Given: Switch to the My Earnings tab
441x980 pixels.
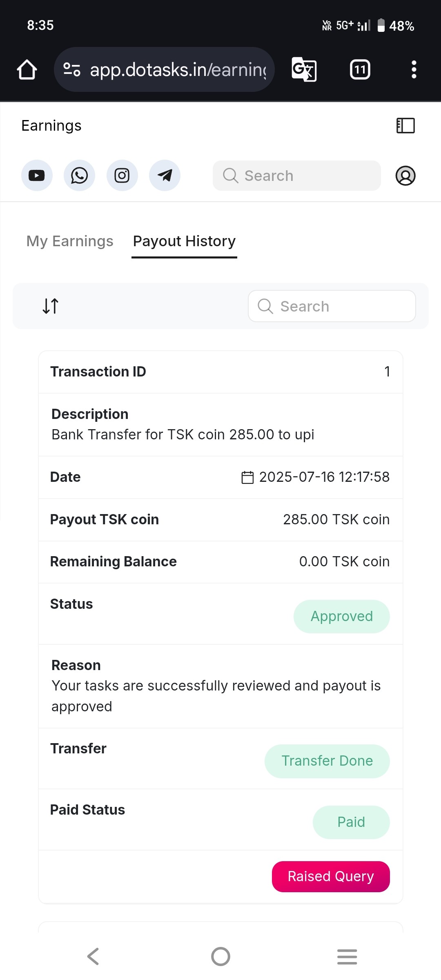Looking at the screenshot, I should pos(70,241).
